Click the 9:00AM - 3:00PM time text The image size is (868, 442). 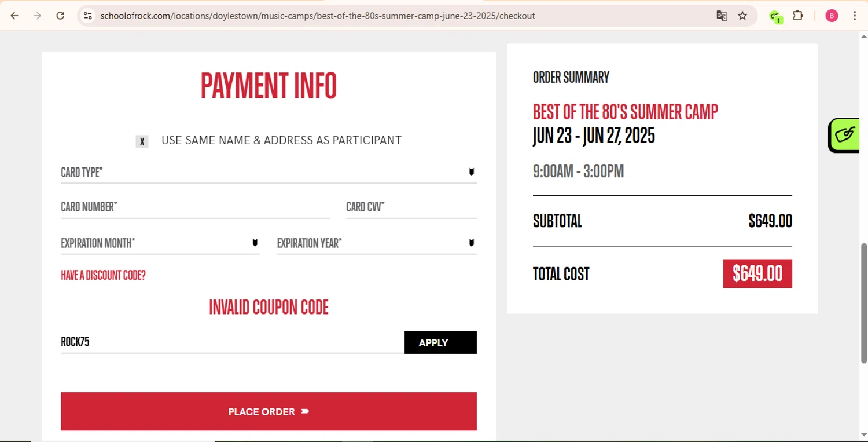[x=578, y=171]
